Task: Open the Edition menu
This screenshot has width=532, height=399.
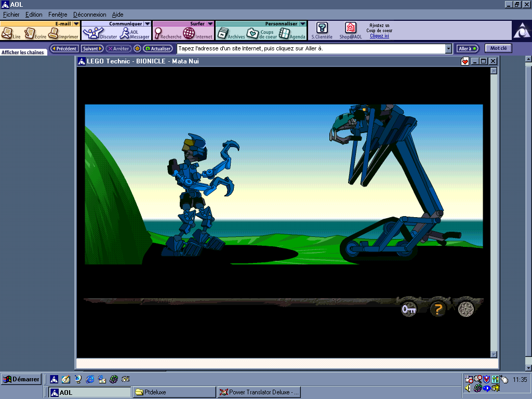Action: coord(34,15)
